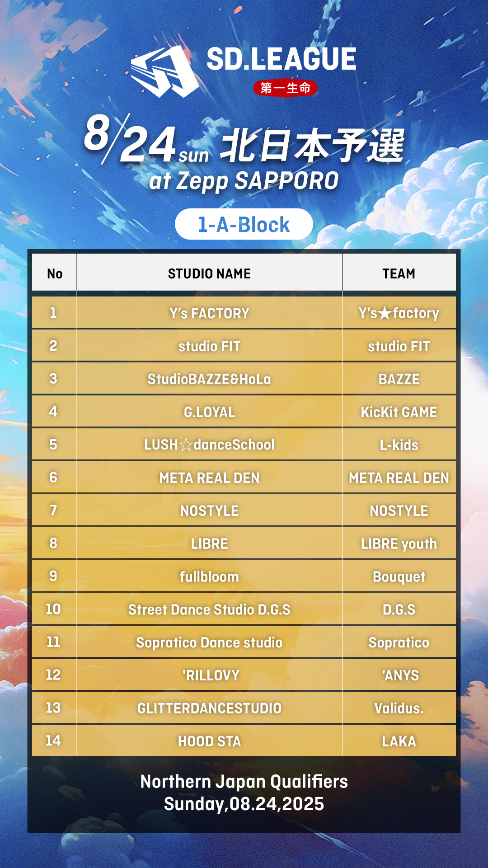Viewport: 488px width, 868px height.
Task: Click the star icon in Y's★factory
Action: point(385,313)
